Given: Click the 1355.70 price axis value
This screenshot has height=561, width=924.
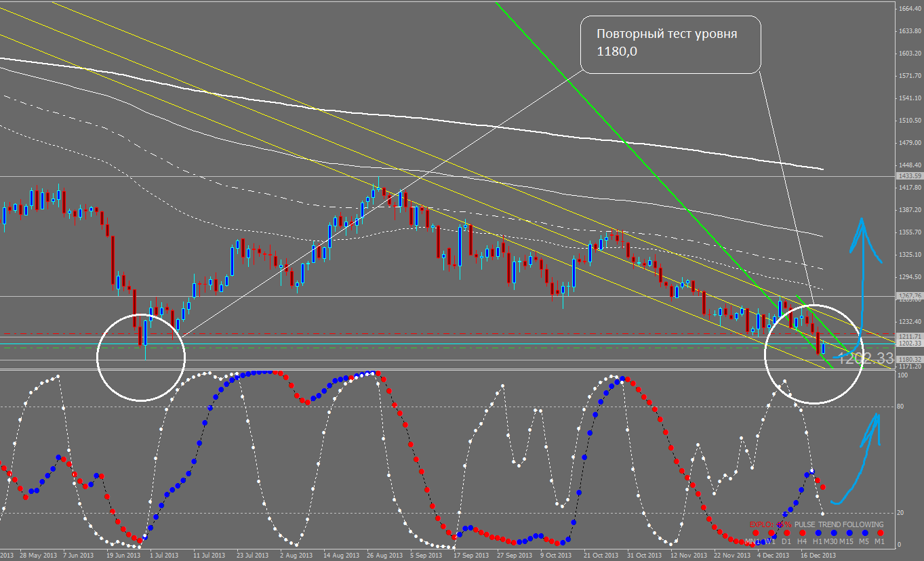Looking at the screenshot, I should 910,232.
